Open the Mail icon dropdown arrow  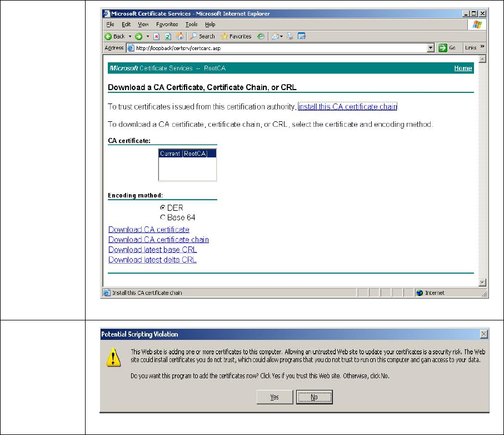pyautogui.click(x=282, y=36)
